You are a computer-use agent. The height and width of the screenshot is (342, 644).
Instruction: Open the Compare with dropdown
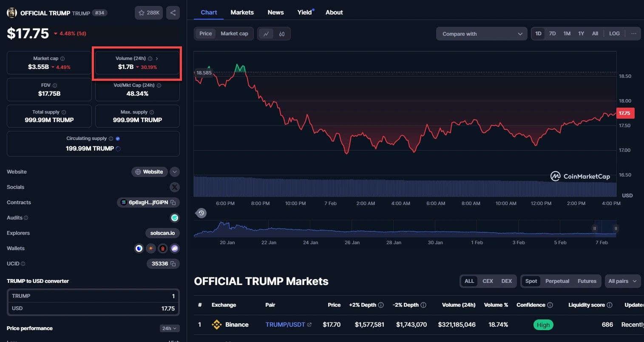[x=482, y=34]
